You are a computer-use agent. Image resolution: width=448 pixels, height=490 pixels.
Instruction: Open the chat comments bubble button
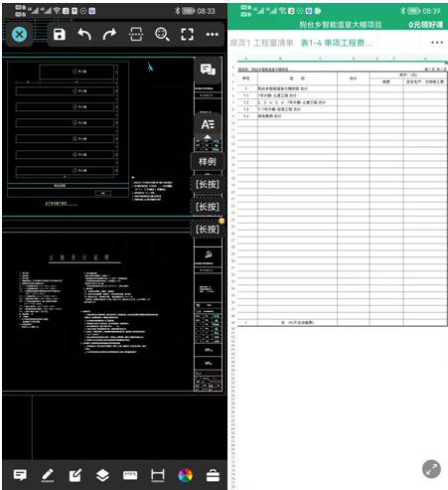point(208,70)
